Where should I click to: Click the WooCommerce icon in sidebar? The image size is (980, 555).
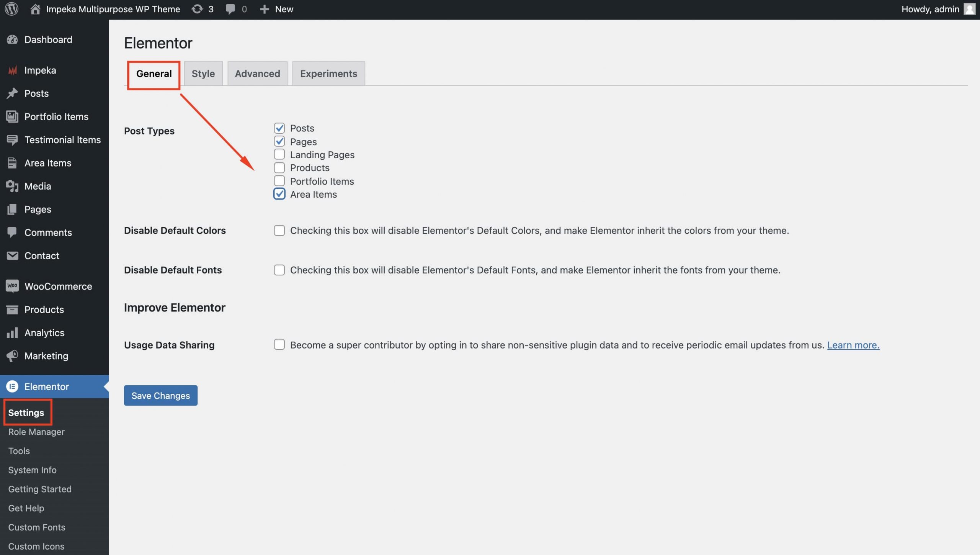[x=12, y=286]
